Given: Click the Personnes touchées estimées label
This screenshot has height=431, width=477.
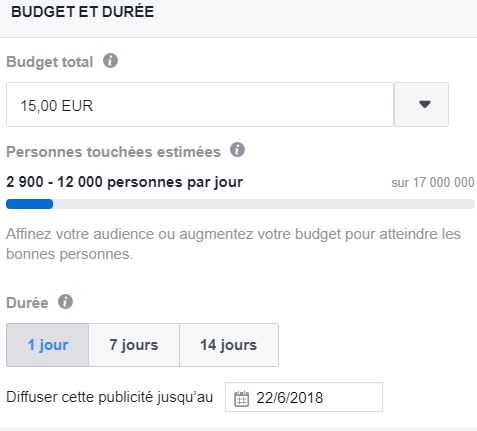Looking at the screenshot, I should coord(114,152).
